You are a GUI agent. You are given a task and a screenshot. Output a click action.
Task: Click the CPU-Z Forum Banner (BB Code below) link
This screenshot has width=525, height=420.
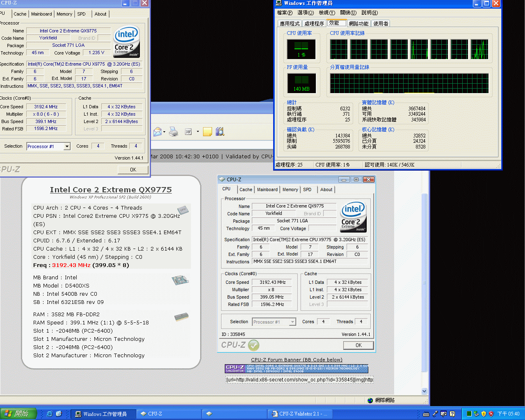(297, 360)
